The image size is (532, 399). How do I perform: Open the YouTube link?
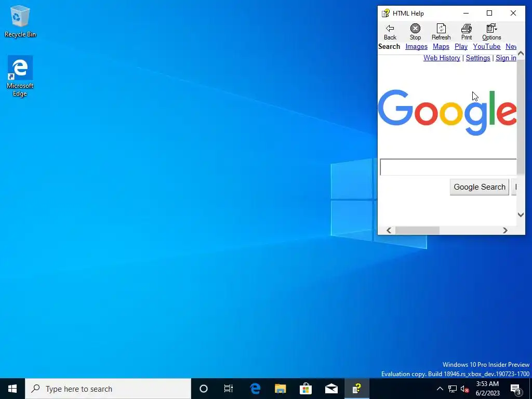click(486, 46)
